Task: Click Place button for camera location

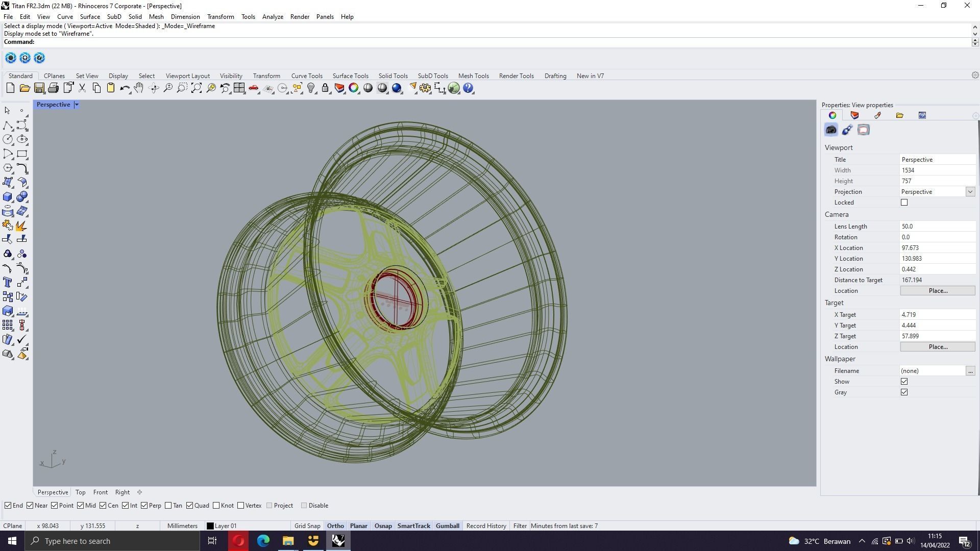Action: [937, 291]
